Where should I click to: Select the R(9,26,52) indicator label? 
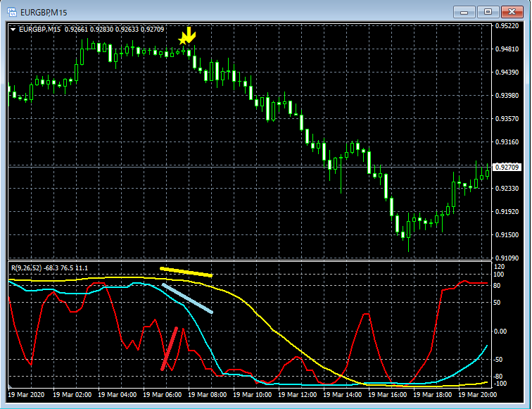(x=27, y=268)
